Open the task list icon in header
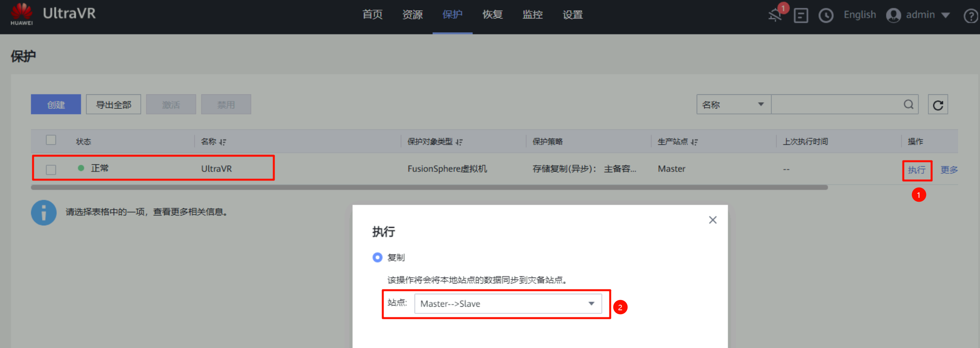Screen dimensions: 980x348 [x=801, y=16]
